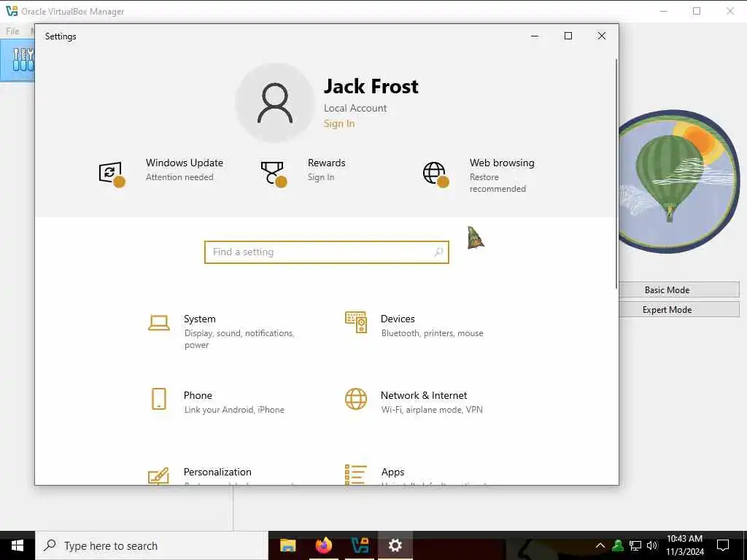Click the green user tray icon
Viewport: 747px width, 560px height.
[618, 545]
